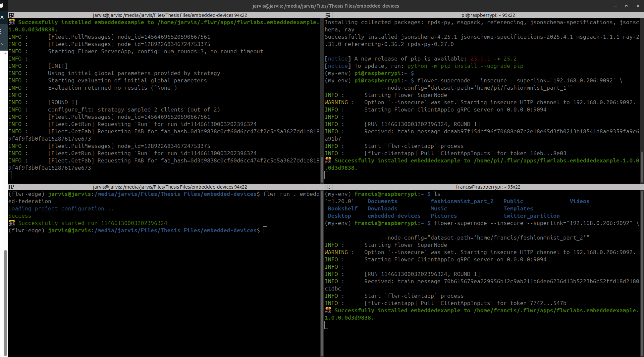The width and height of the screenshot is (644, 357).
Task: Close the terminal window
Action: point(638,6)
